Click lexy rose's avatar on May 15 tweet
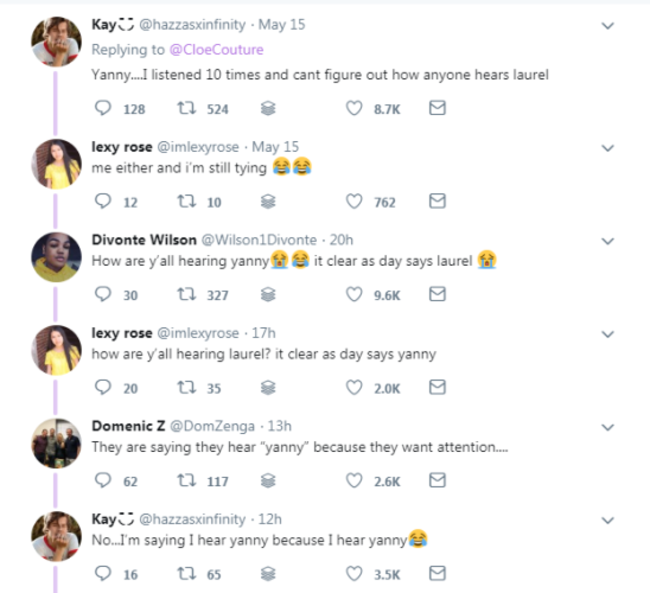Image resolution: width=650 pixels, height=593 pixels. click(56, 164)
